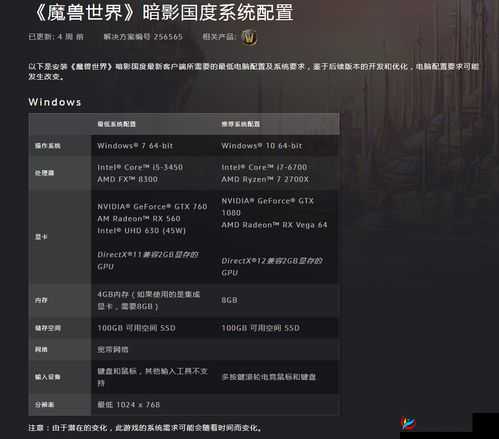Click the Intel Core i5-3450 text
This screenshot has width=499, height=439.
click(x=140, y=167)
